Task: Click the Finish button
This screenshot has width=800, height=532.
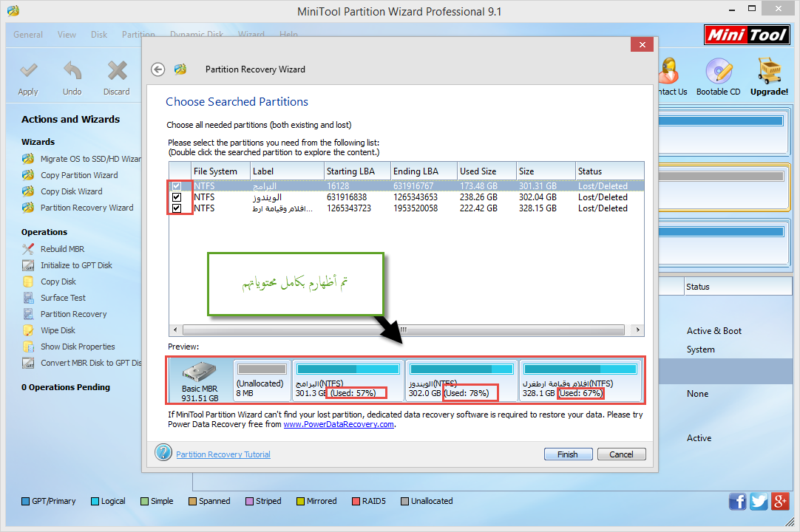Action: coord(568,454)
